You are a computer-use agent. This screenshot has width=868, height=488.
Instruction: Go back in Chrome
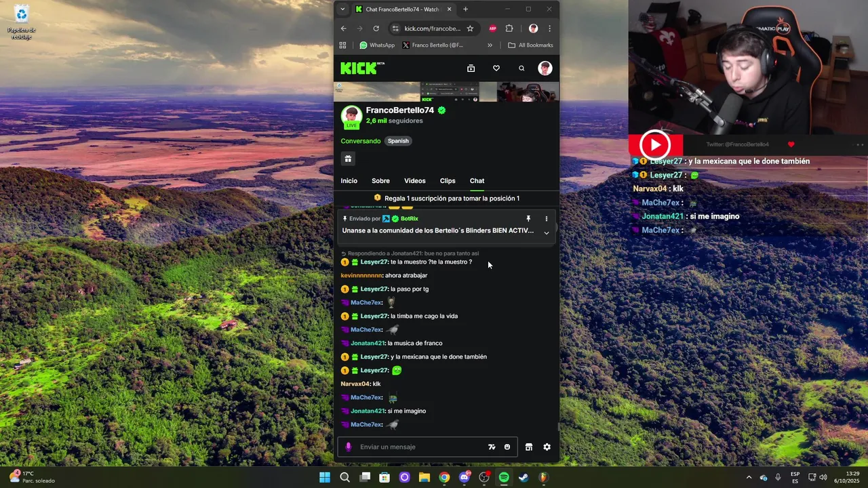pyautogui.click(x=344, y=28)
